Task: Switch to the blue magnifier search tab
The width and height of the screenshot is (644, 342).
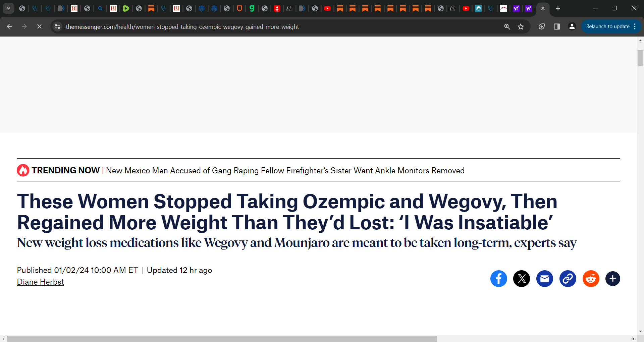Action: [100, 8]
